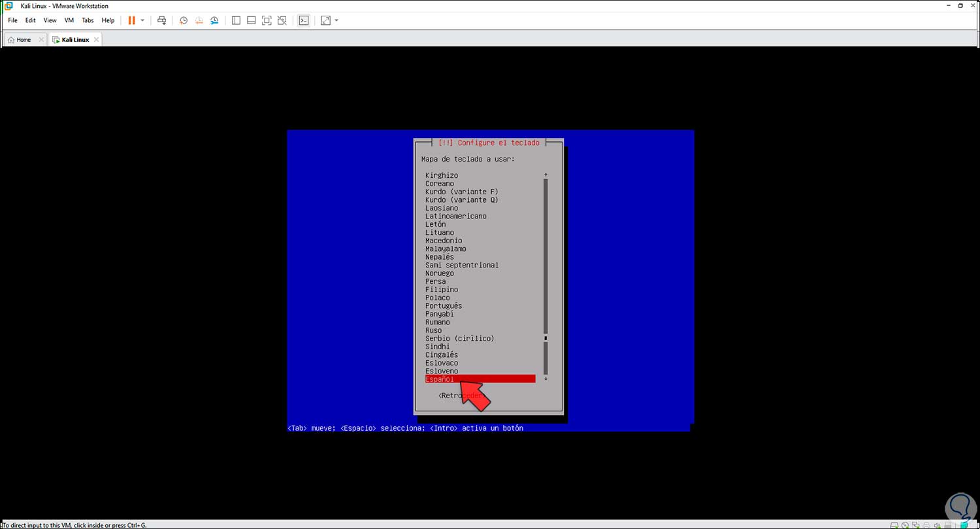Select Polaco in the keyboard list
Screen dimensions: 980x529
[438, 298]
